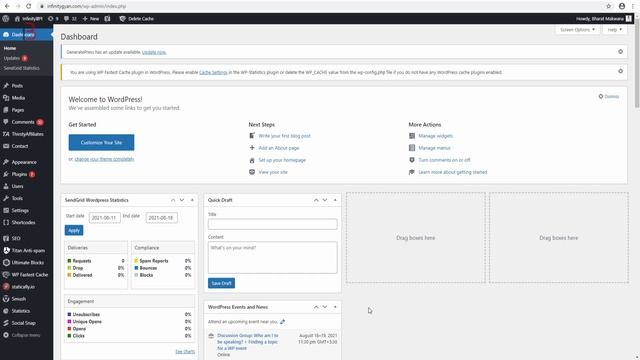Click Delete Cache in admin bar
This screenshot has height=360, width=640.
point(136,18)
